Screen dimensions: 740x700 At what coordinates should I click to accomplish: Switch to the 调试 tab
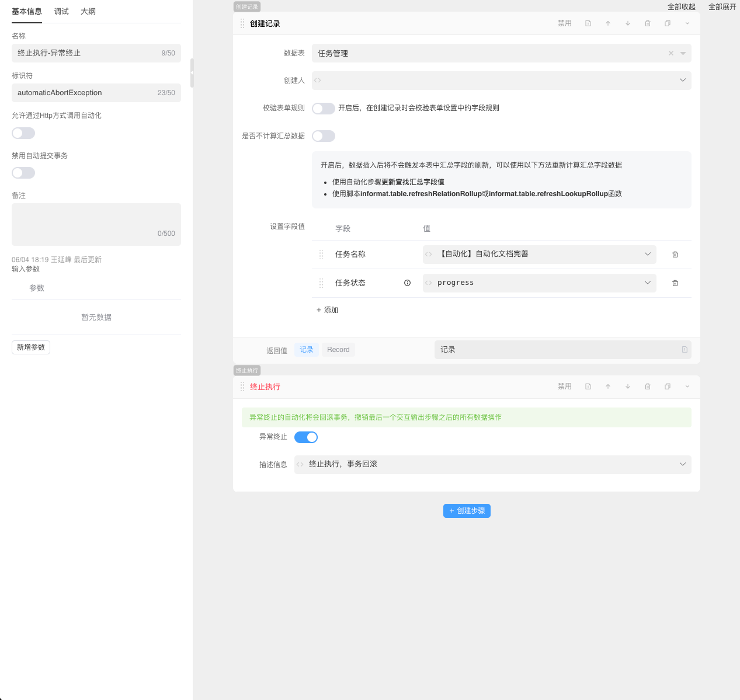point(61,12)
